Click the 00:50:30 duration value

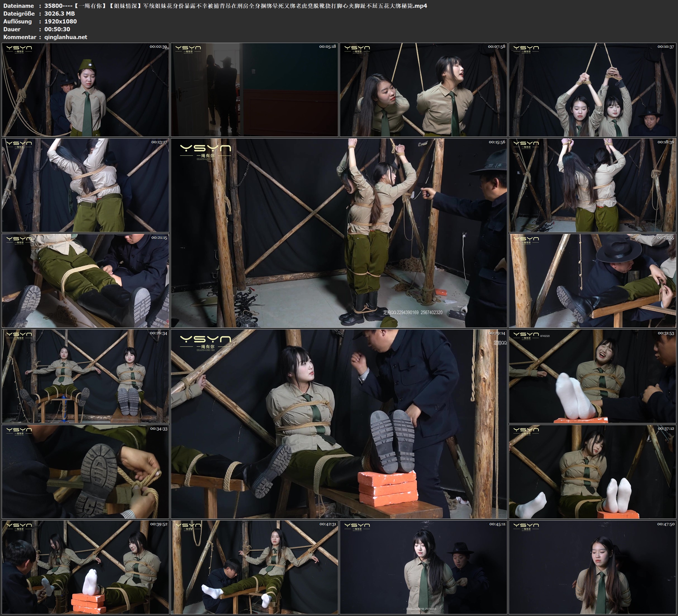[x=57, y=29]
